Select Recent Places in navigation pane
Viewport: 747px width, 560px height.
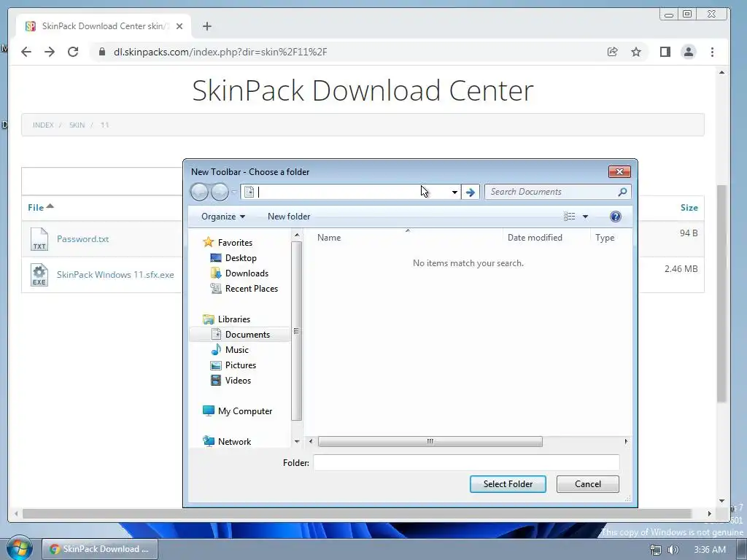point(252,289)
